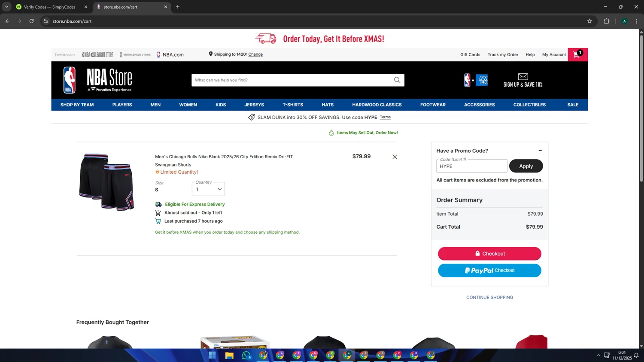Open the NBA 2K League Store logo

tap(135, 54)
